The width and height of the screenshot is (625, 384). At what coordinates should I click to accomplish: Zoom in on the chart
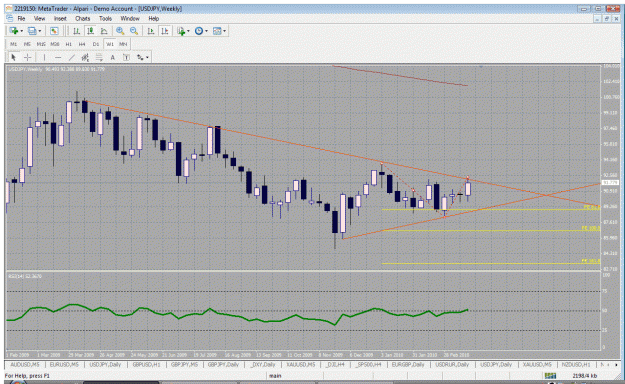[x=120, y=31]
